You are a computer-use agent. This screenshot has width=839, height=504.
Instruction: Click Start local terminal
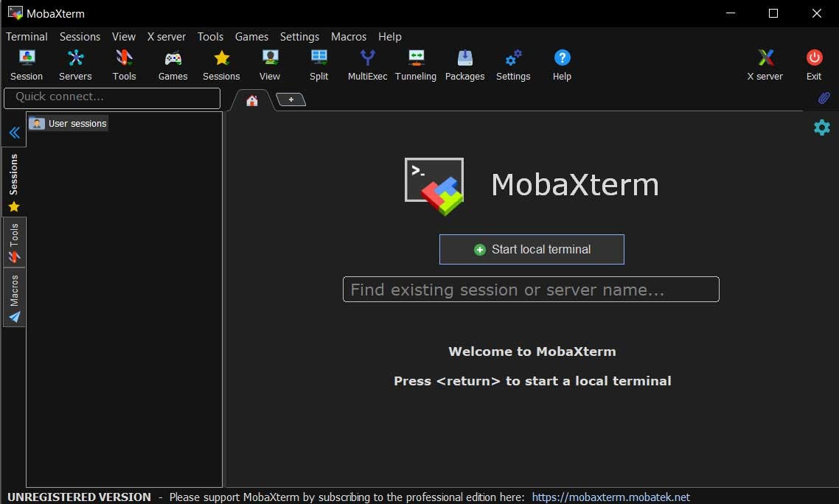[532, 249]
